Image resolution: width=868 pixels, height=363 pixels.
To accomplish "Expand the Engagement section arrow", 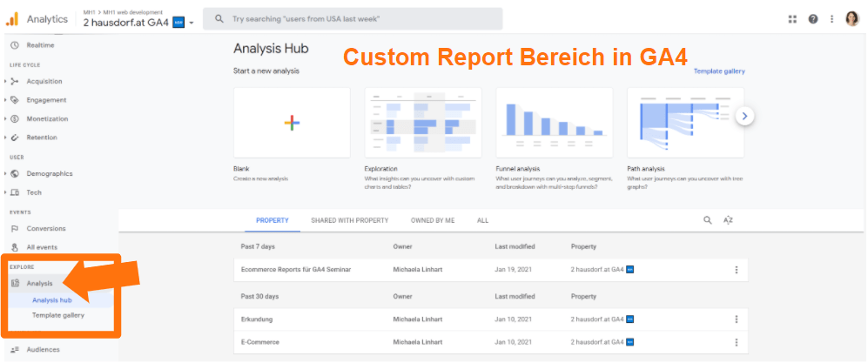I will click(x=5, y=100).
